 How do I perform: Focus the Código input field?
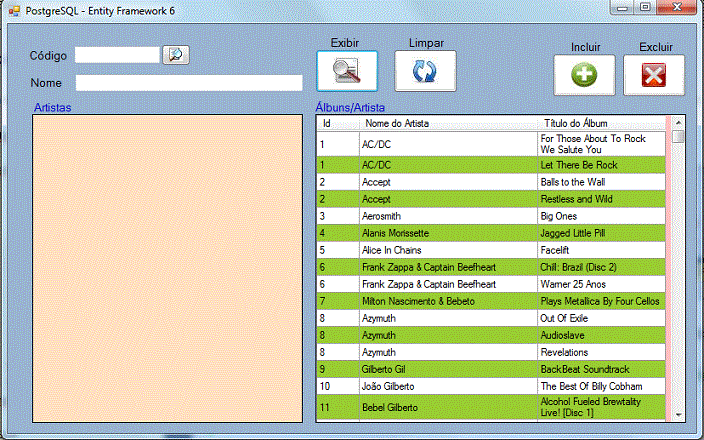(x=117, y=55)
